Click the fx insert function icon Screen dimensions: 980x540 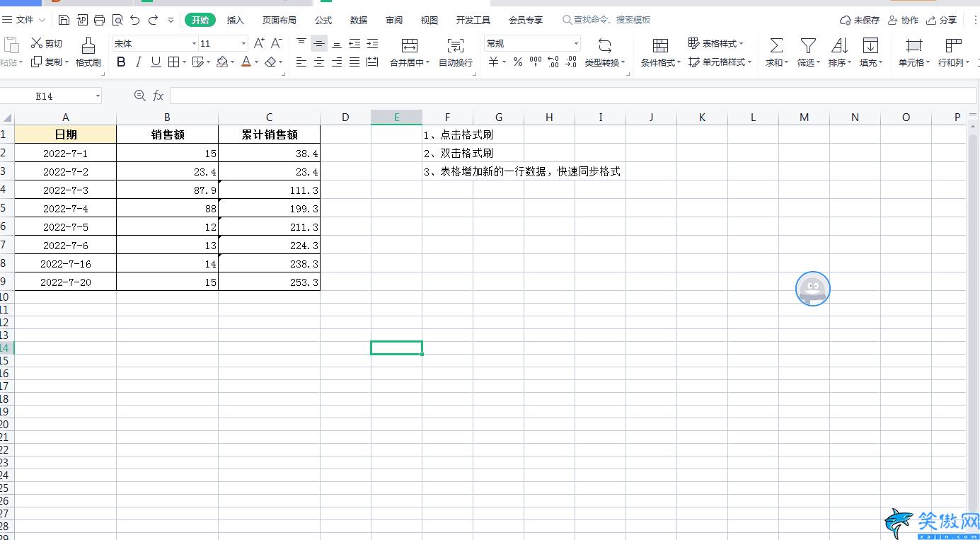[158, 96]
